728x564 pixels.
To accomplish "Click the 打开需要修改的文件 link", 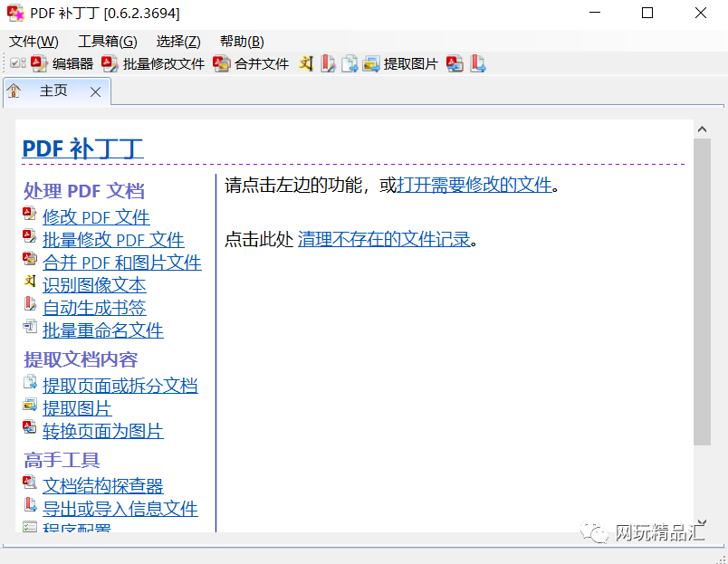I will coord(474,185).
